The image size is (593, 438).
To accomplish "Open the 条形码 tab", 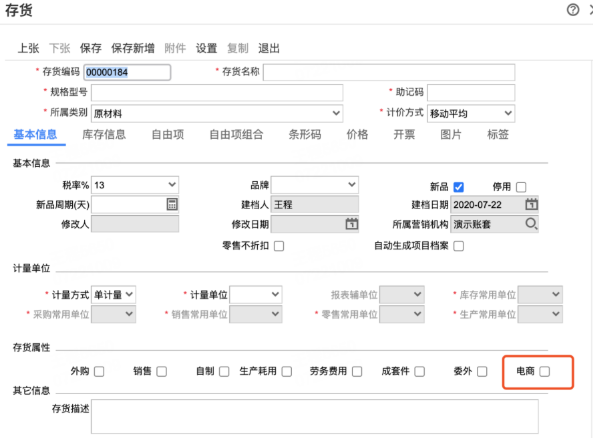I will point(305,135).
